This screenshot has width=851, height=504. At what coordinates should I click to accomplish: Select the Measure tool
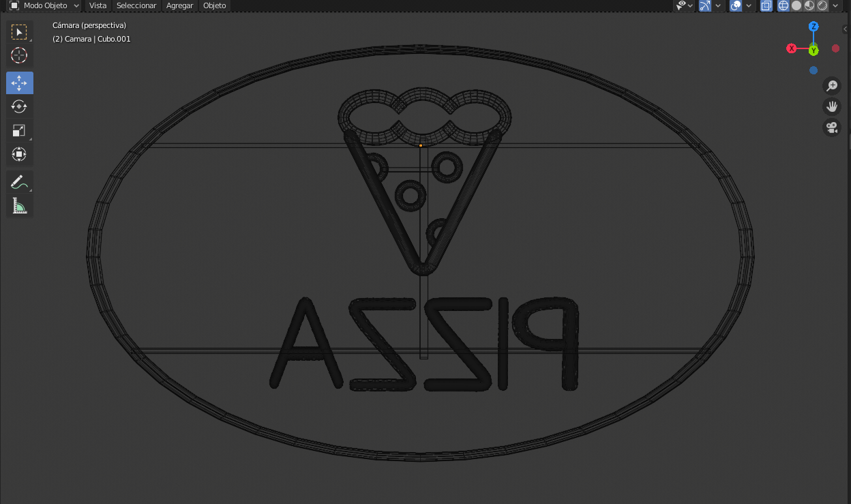pyautogui.click(x=19, y=205)
